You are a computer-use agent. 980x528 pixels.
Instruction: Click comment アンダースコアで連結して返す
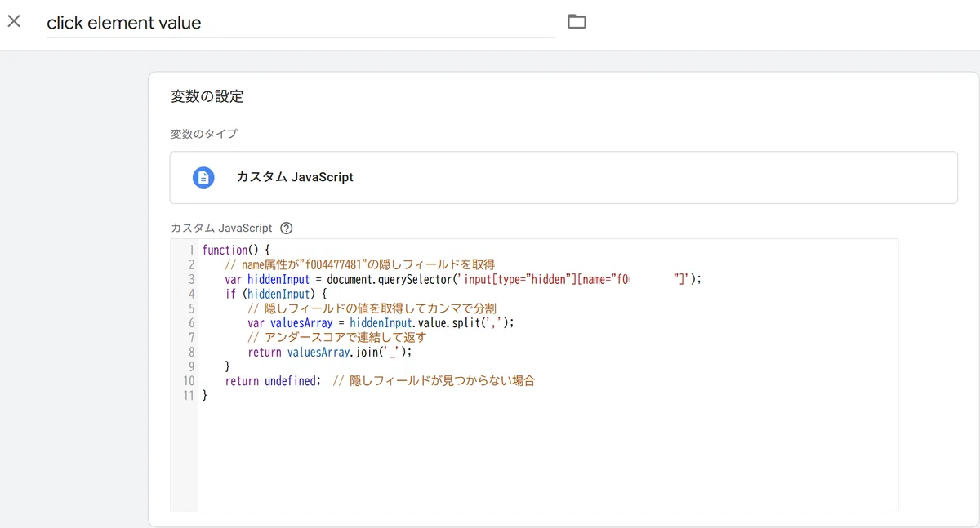coord(336,338)
